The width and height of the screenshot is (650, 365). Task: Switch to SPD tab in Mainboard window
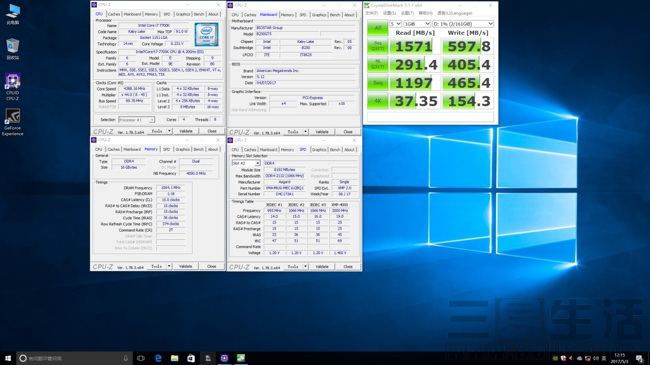point(303,15)
